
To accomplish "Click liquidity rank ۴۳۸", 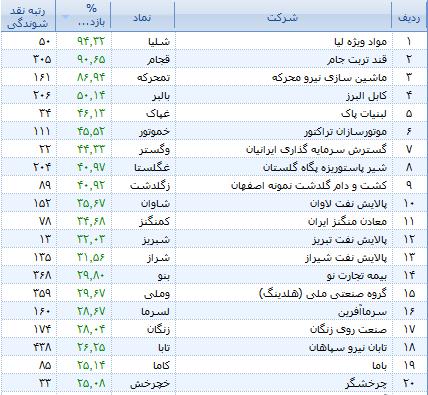I will (42, 348).
